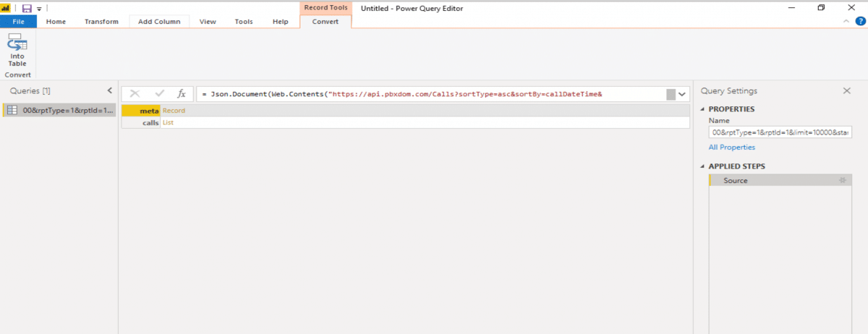Collapse the APPLIED STEPS section
The width and height of the screenshot is (868, 334).
click(703, 166)
